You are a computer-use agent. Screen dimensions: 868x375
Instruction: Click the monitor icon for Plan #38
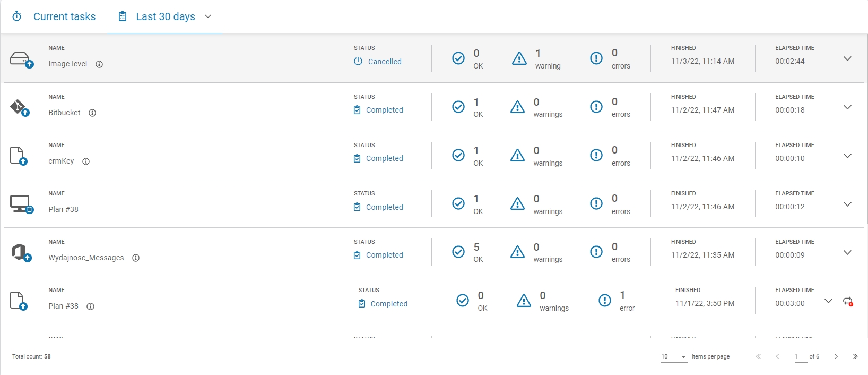[x=21, y=204]
